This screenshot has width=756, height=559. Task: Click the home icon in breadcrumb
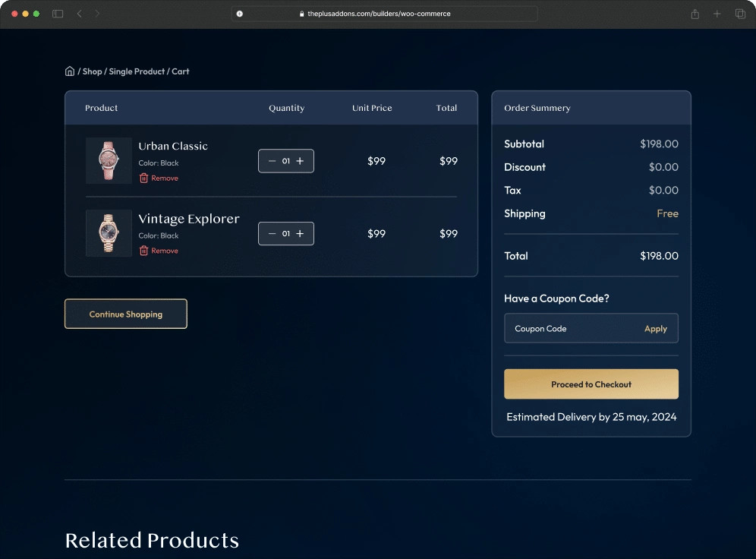[x=70, y=71]
